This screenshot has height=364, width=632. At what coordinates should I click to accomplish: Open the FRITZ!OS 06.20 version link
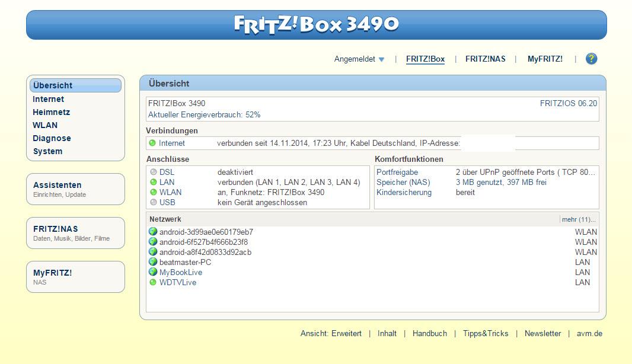point(569,104)
